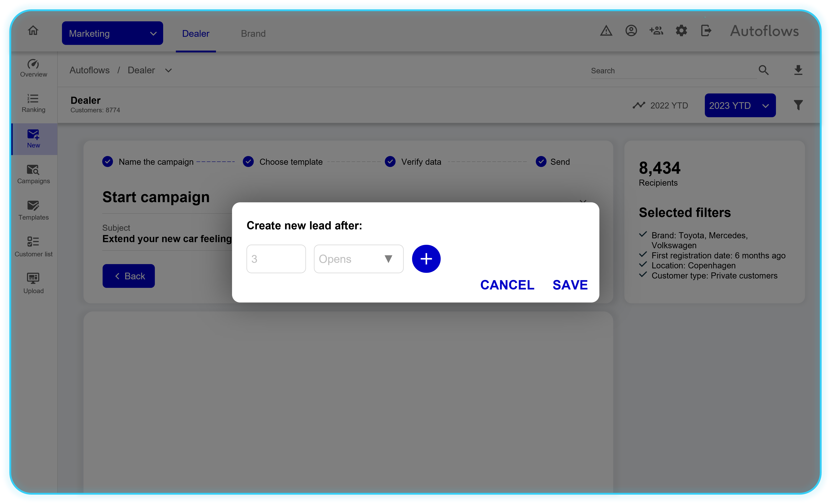Click the Customer type: Private customers entry
Screen dimensions: 831x504
pos(714,276)
